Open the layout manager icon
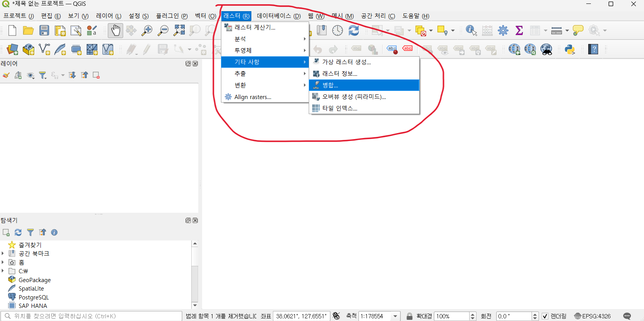 pyautogui.click(x=76, y=30)
